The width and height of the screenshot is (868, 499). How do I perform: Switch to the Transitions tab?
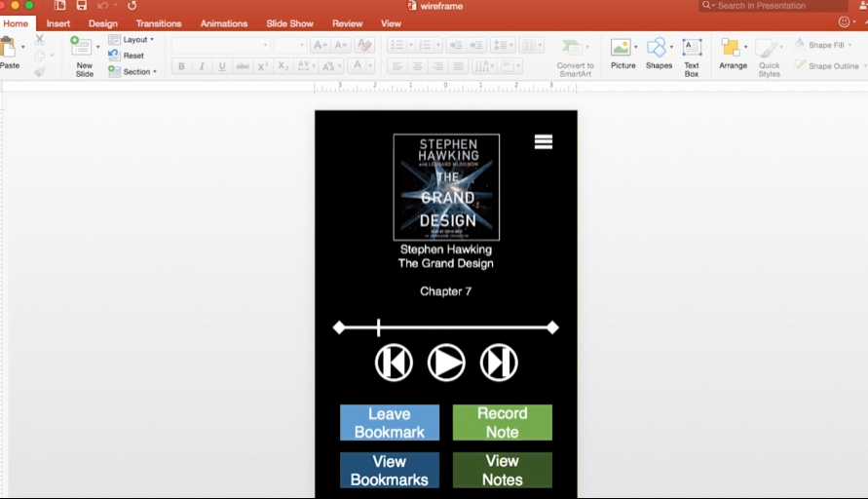click(159, 23)
